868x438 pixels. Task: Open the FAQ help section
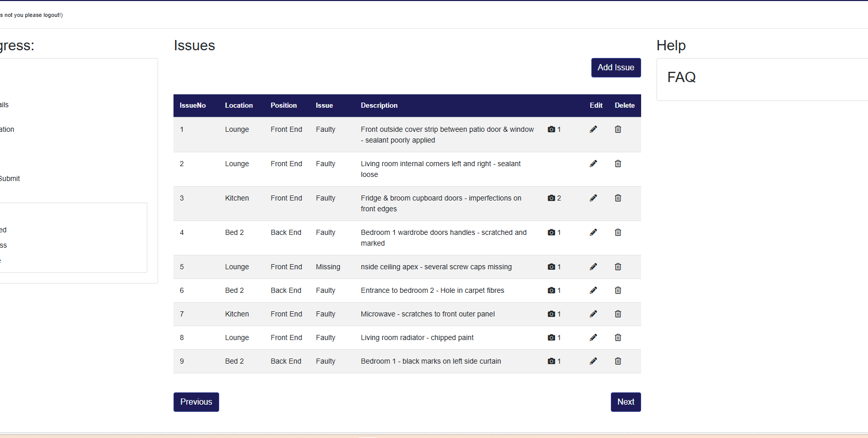681,77
